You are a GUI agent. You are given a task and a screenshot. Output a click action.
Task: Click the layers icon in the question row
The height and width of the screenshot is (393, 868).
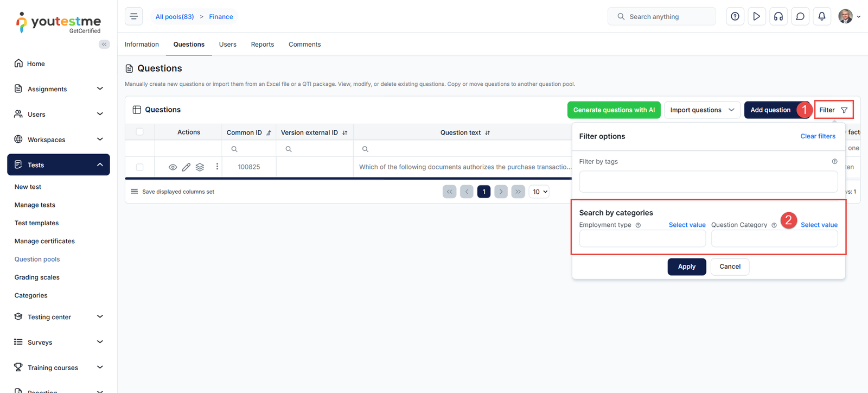click(x=200, y=167)
